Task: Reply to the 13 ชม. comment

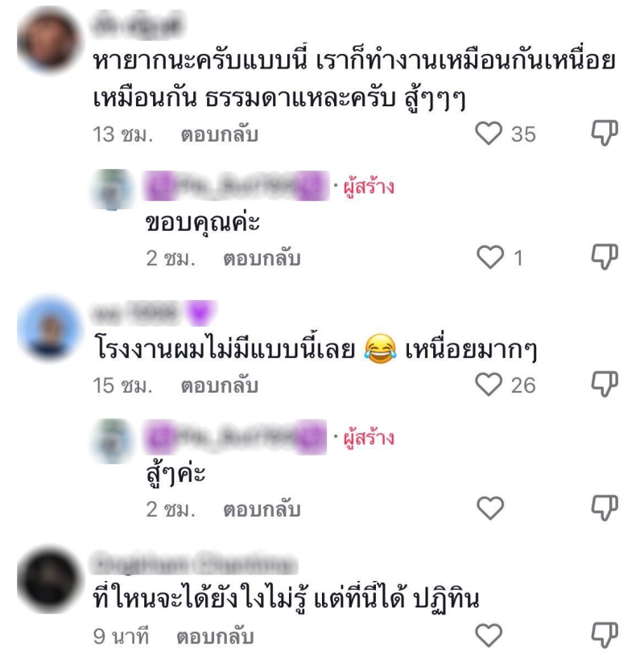Action: (219, 134)
